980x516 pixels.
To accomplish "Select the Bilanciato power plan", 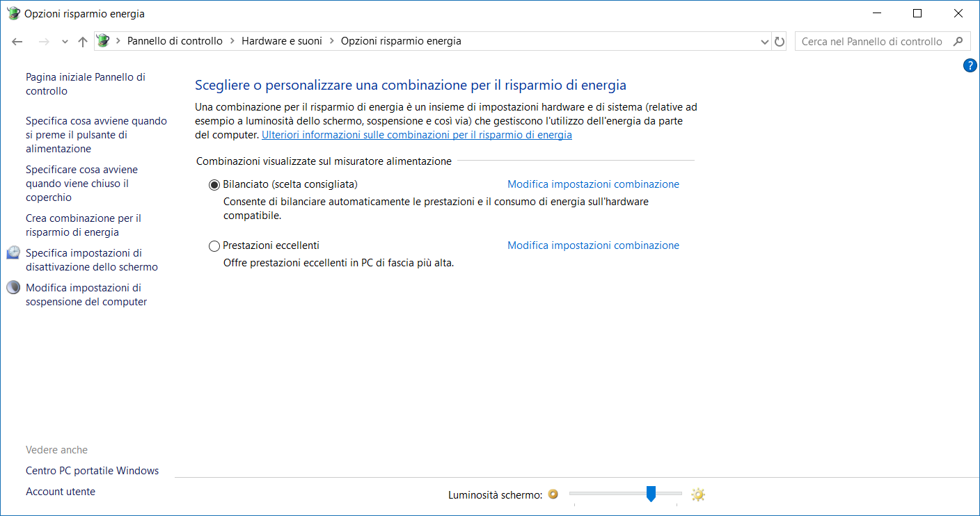I will [x=214, y=184].
